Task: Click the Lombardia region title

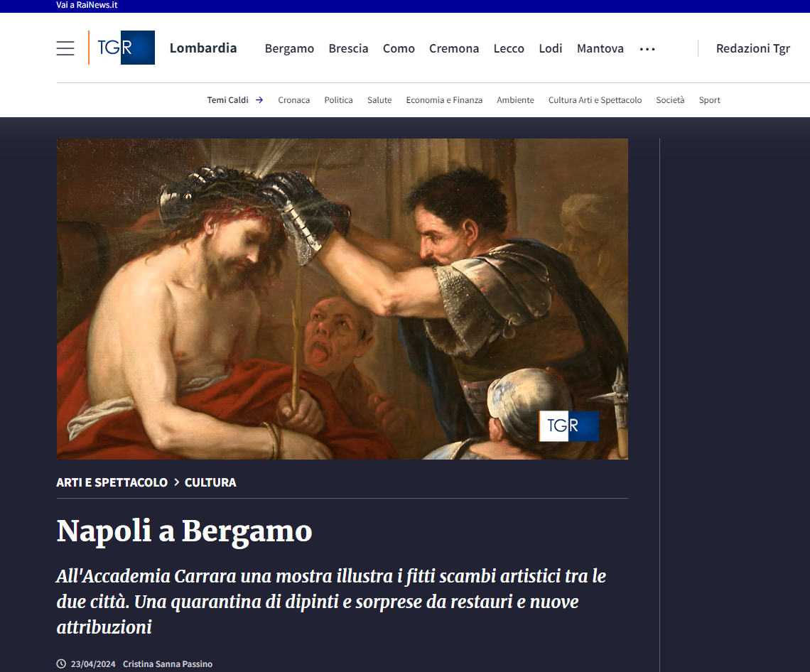Action: click(x=203, y=48)
